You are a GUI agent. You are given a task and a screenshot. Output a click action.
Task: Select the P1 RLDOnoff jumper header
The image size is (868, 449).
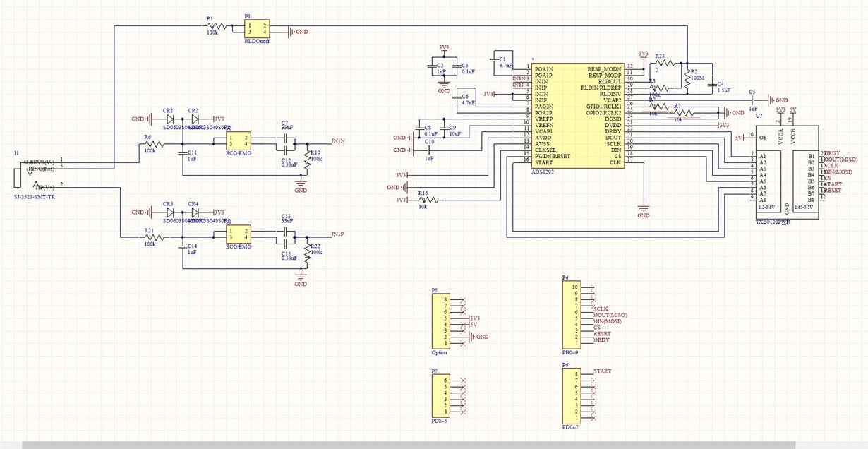[255, 28]
